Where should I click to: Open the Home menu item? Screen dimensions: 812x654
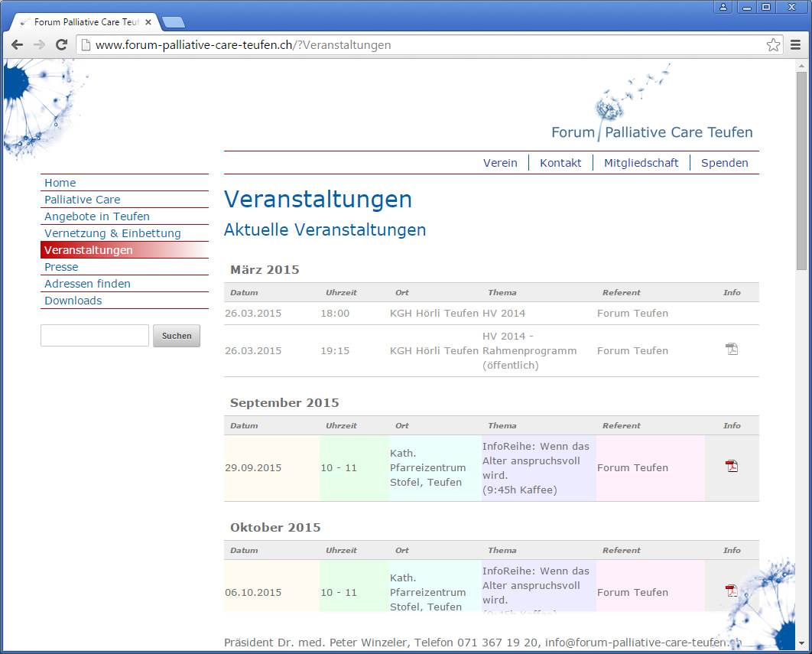point(60,183)
